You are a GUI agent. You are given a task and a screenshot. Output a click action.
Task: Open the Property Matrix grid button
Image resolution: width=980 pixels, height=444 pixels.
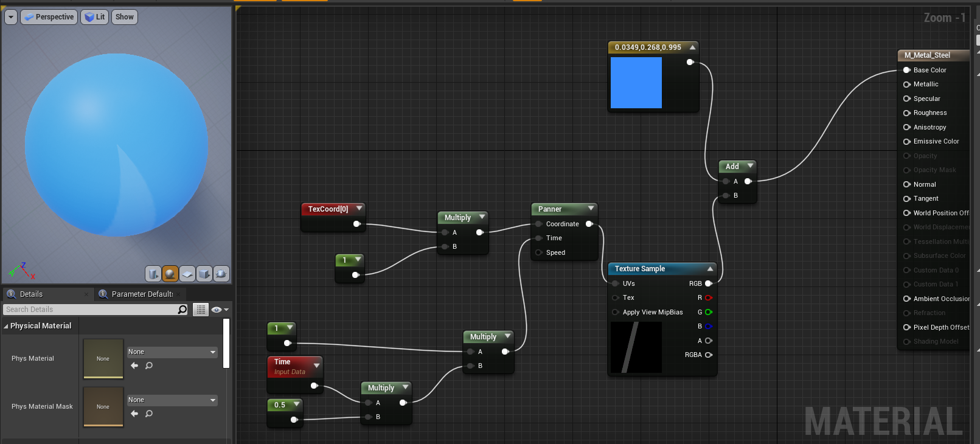[201, 310]
